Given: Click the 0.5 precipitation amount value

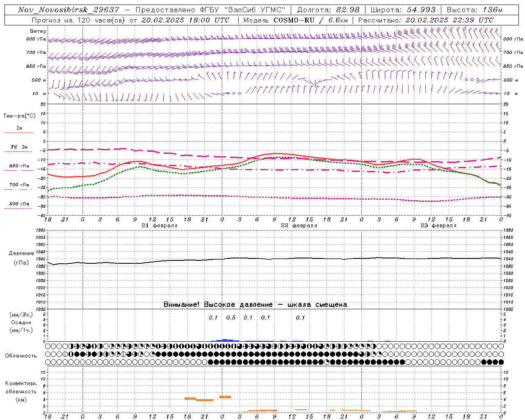Looking at the screenshot, I should point(231,317).
